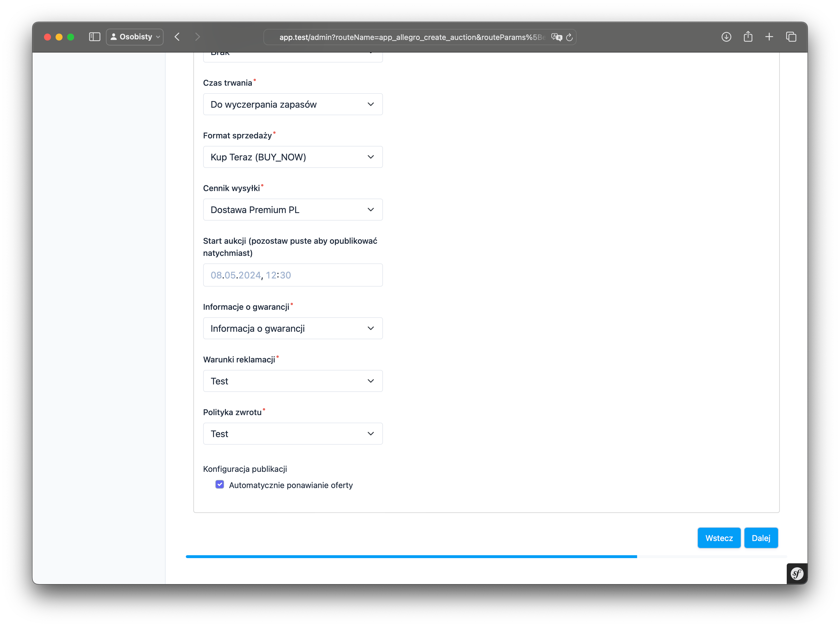The width and height of the screenshot is (840, 627).
Task: Click the blue wizard progress bar
Action: [x=411, y=556]
